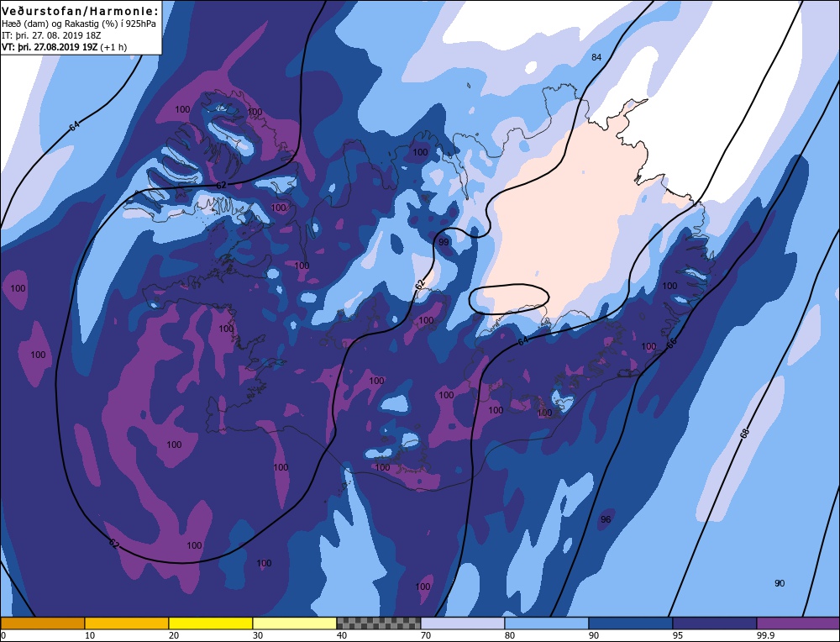Click the "96" humidity value on the map
The width and height of the screenshot is (840, 642).
pos(606,519)
